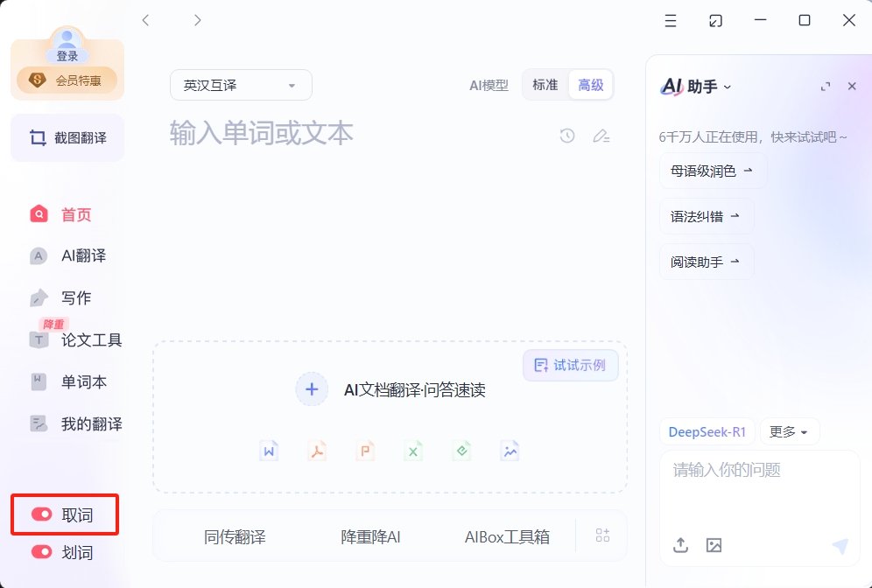Select the Word document translation icon

pyautogui.click(x=269, y=451)
